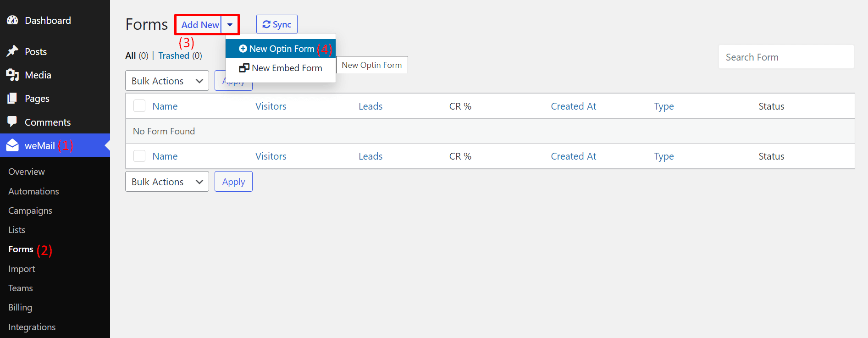Open Campaigns in the weMail submenu
This screenshot has height=338, width=868.
point(30,211)
